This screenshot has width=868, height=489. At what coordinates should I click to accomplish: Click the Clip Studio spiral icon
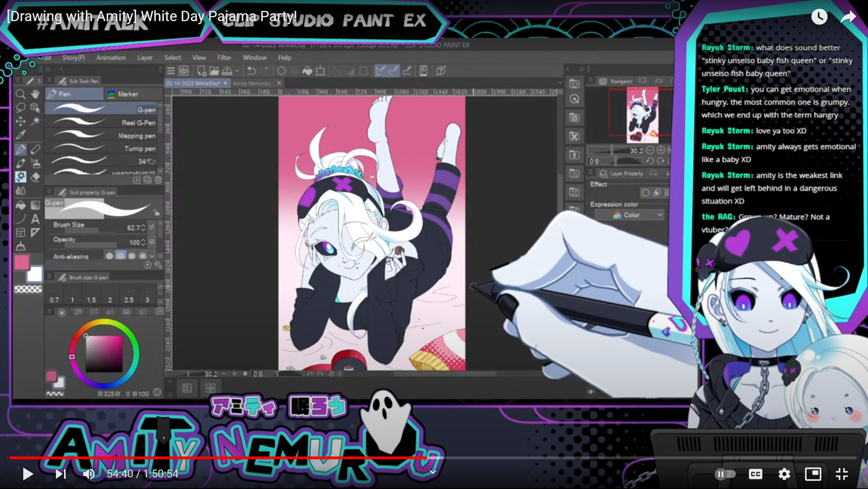184,71
